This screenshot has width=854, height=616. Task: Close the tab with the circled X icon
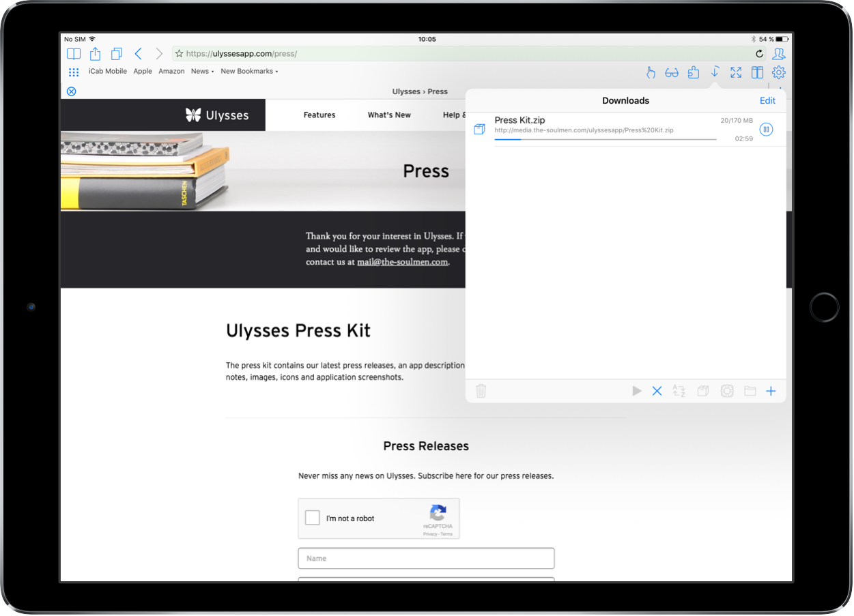(72, 91)
